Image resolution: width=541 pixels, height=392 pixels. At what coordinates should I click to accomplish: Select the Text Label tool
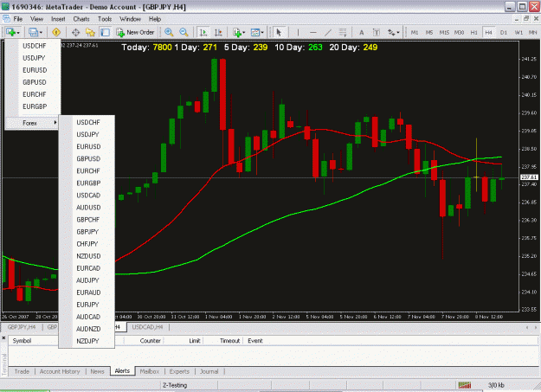[377, 32]
